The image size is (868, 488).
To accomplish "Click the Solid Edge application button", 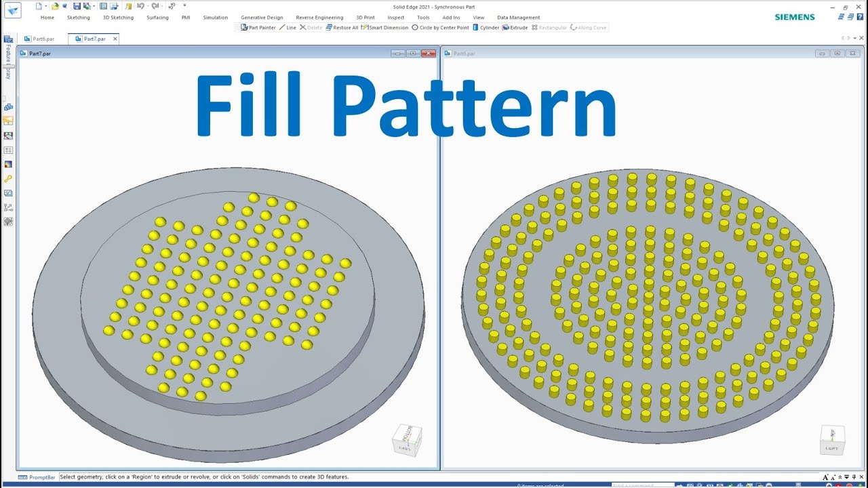I will coord(13,11).
